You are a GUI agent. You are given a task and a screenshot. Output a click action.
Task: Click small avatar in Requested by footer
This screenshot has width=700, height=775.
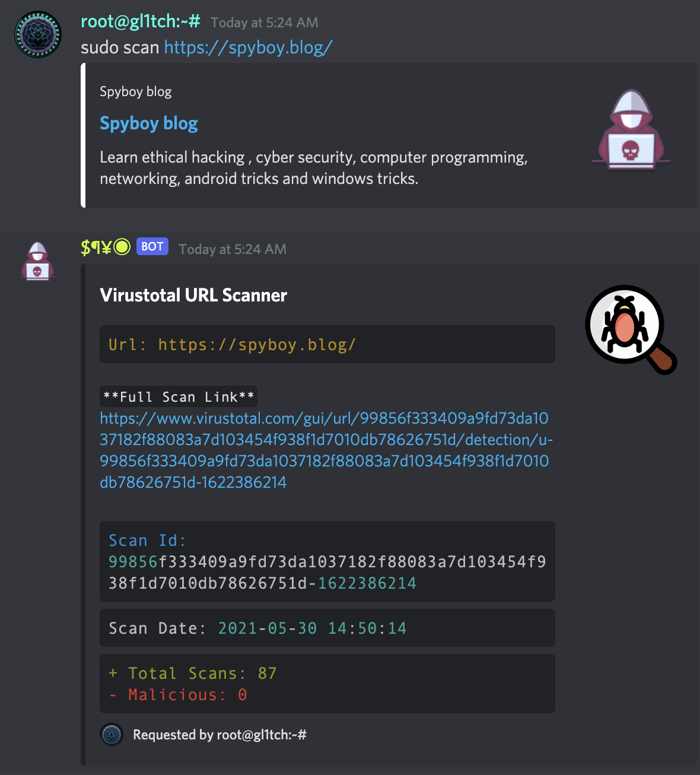112,735
